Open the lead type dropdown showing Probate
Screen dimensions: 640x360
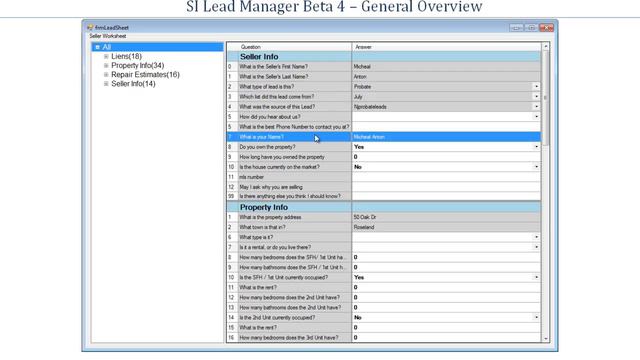coord(536,87)
